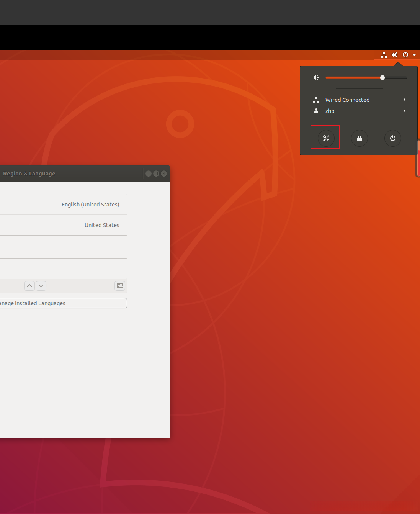Click the volume icon in top bar
The height and width of the screenshot is (514, 420).
click(x=394, y=55)
